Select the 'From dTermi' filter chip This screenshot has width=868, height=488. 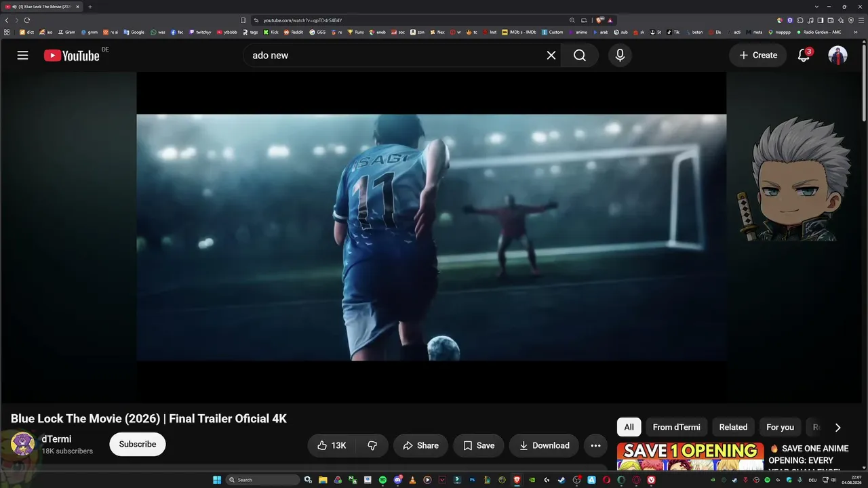click(x=677, y=427)
